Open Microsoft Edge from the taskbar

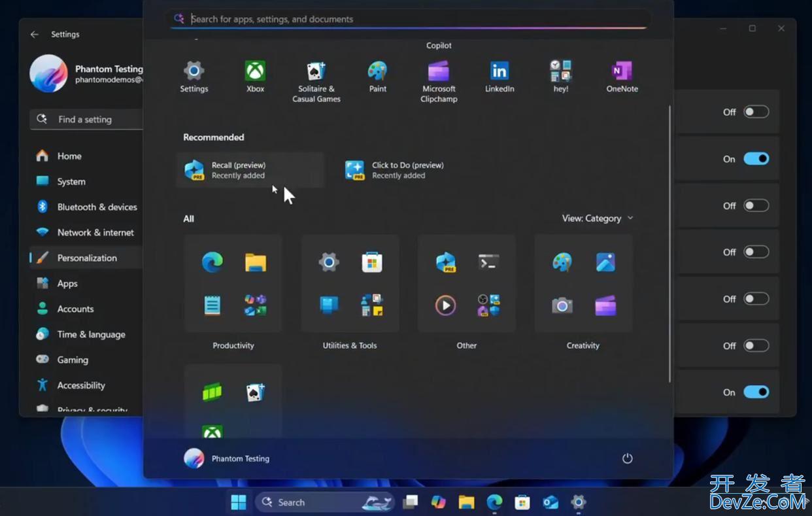tap(494, 502)
